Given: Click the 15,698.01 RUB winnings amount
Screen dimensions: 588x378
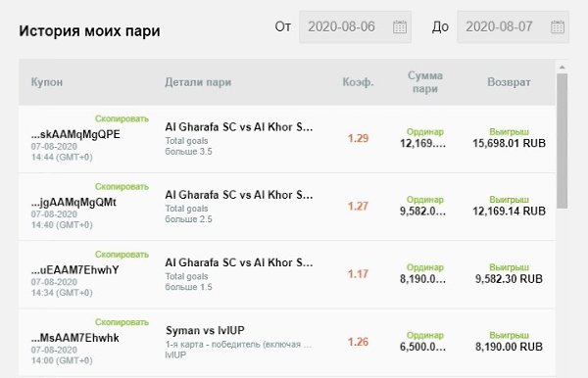Looking at the screenshot, I should (509, 143).
